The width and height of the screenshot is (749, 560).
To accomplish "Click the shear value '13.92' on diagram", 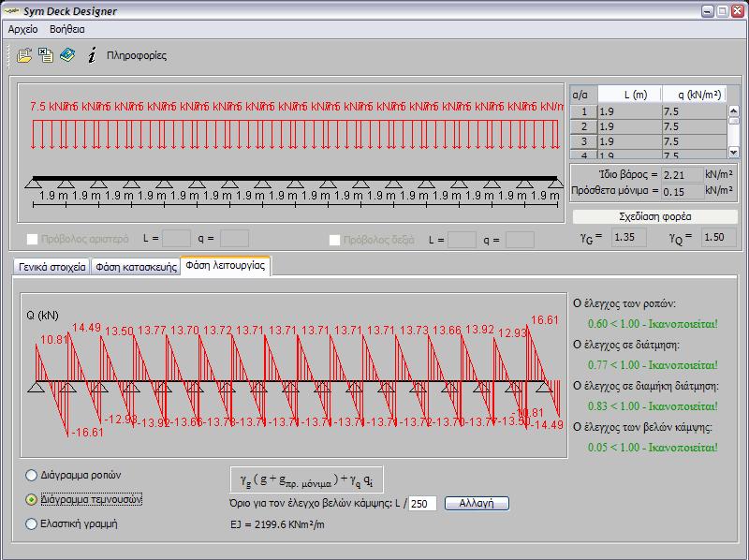I will pos(479,330).
